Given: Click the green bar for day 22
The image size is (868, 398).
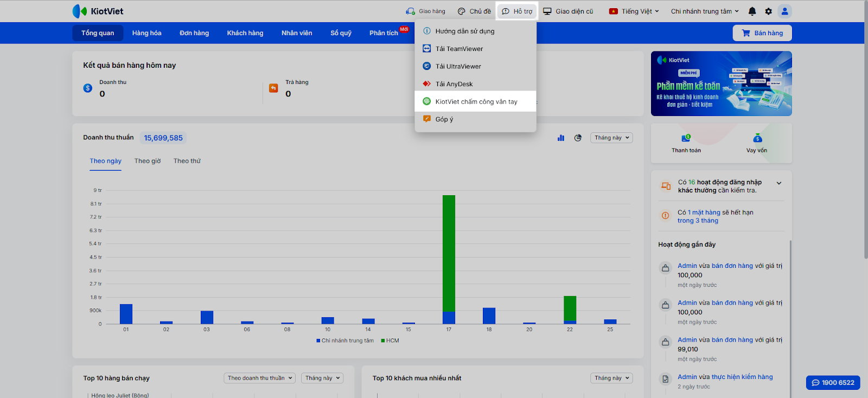Looking at the screenshot, I should (x=570, y=309).
